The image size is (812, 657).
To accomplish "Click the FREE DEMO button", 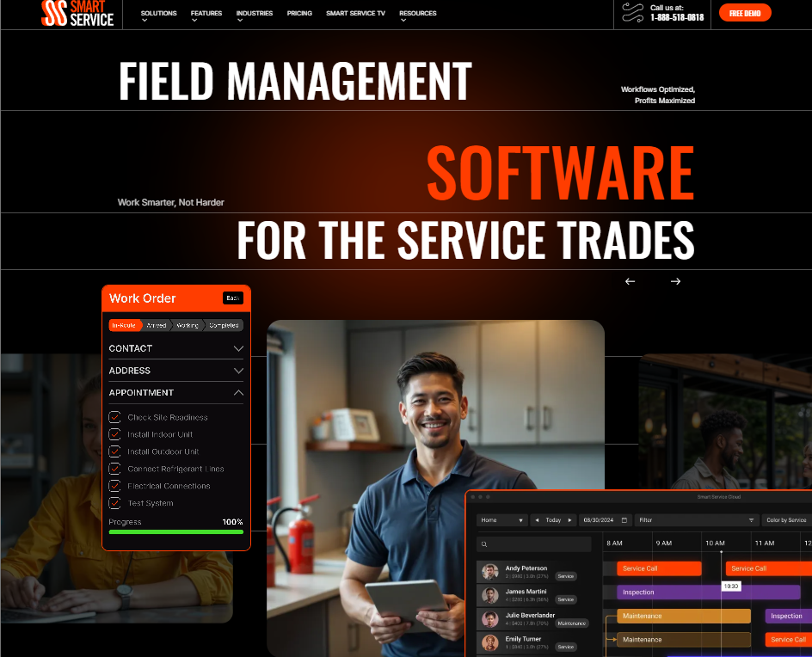I will [x=745, y=13].
